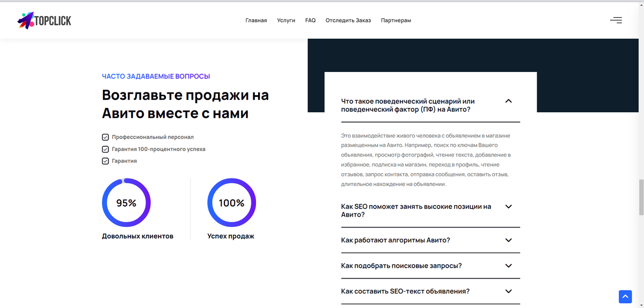This screenshot has width=644, height=308.
Task: Click the answer paragraph starting Это взаимодействие
Action: [427, 160]
